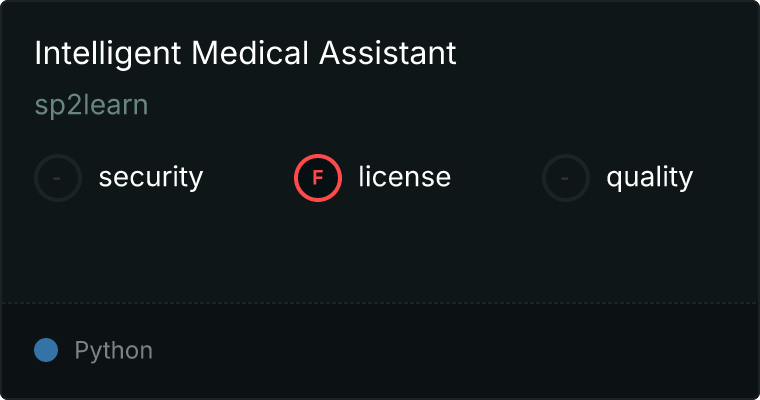Click the dash inside the quality badge
This screenshot has width=760, height=400.
click(x=566, y=178)
